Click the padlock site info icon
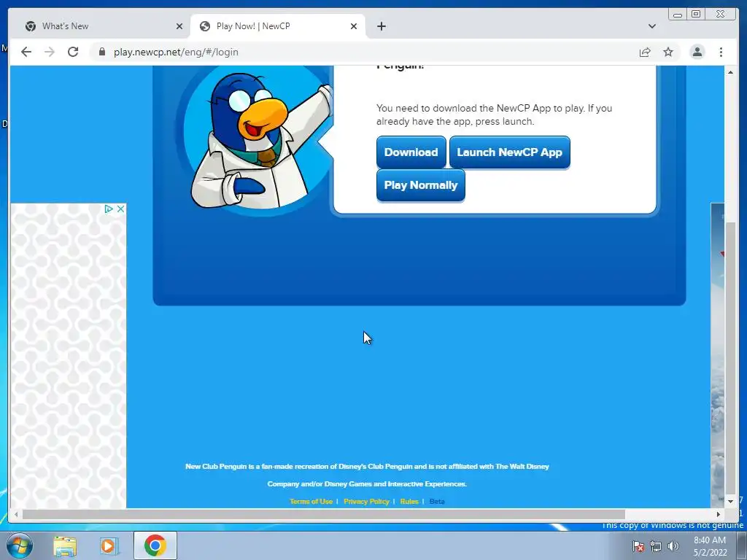The image size is (747, 560). [101, 52]
